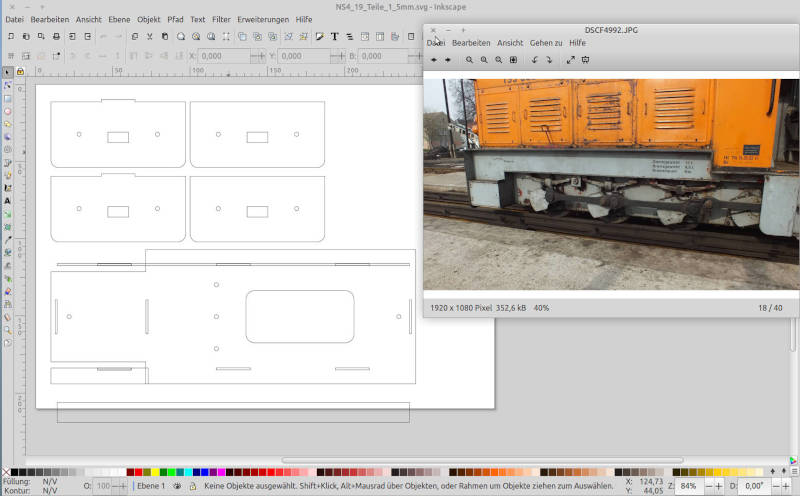Click next image arrow in image viewer

[x=448, y=60]
